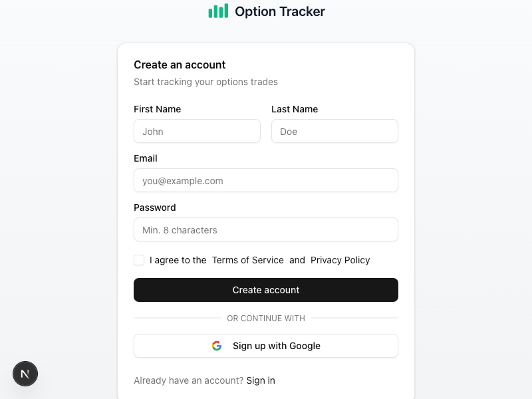Open the Privacy Policy
Viewport: 532px width, 399px height.
pos(340,260)
